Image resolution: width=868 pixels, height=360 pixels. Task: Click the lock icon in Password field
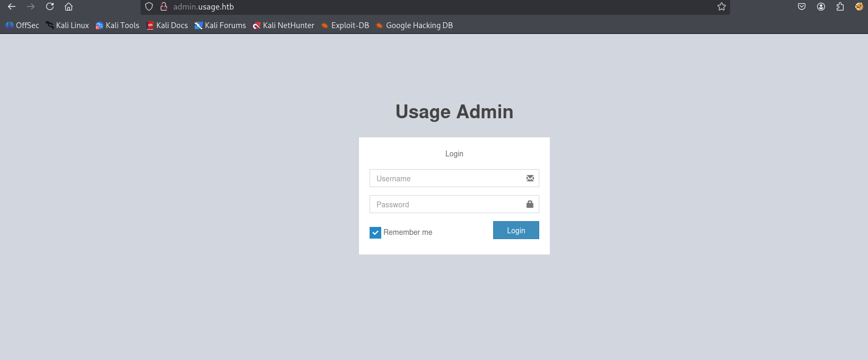coord(530,204)
